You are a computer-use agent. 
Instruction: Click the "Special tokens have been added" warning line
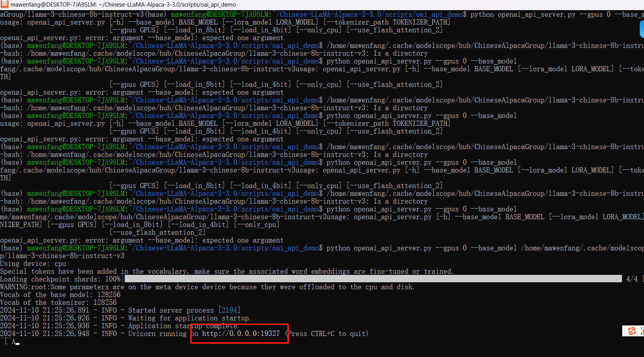point(226,271)
